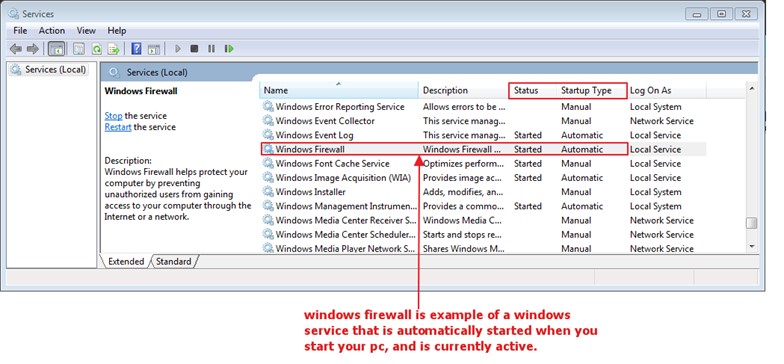
Task: Switch to the Standard tab
Action: 174,262
